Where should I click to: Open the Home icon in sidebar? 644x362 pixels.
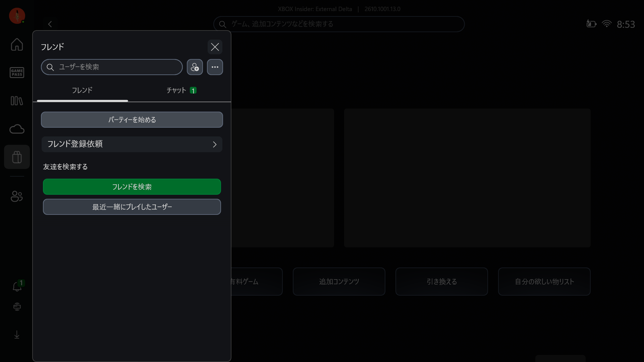(17, 44)
